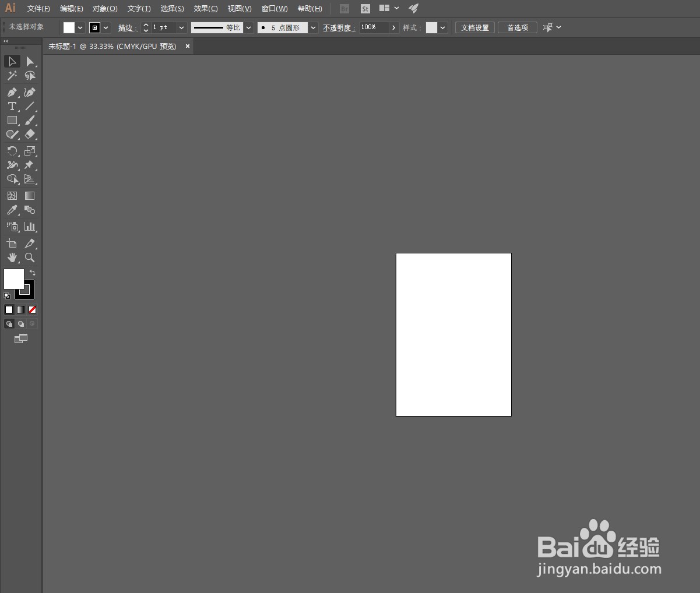Select the Line Segment tool
Image resolution: width=700 pixels, height=593 pixels.
(x=30, y=106)
